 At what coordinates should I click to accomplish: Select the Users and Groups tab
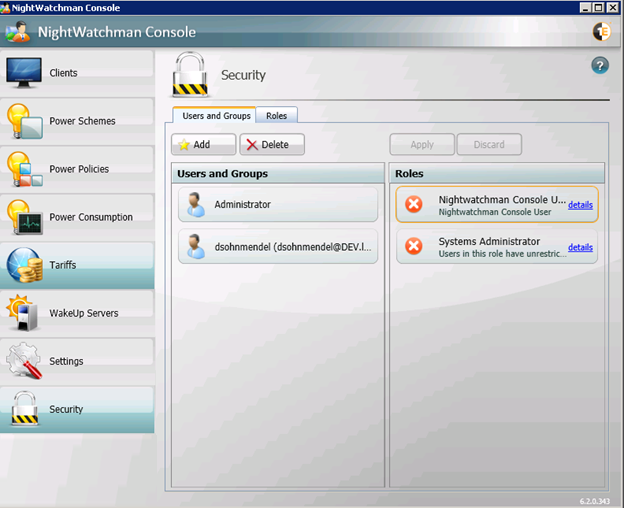point(216,116)
